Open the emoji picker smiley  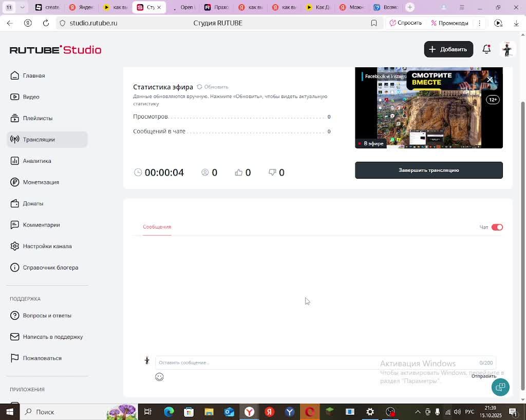click(x=159, y=377)
